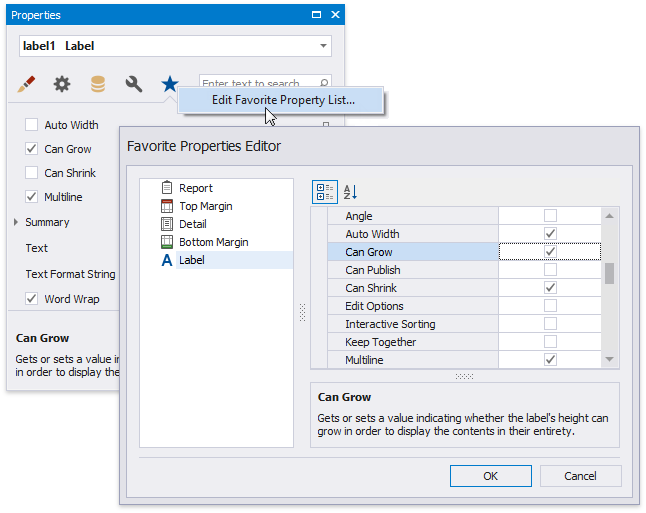The image size is (646, 513).
Task: Select the Behavior gear icon tab
Action: 62,85
